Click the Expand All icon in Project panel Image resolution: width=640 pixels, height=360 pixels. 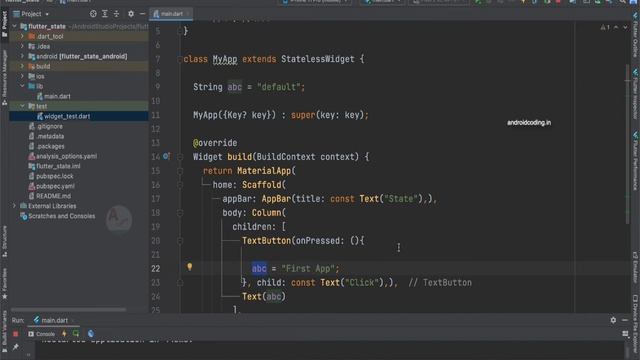click(105, 14)
